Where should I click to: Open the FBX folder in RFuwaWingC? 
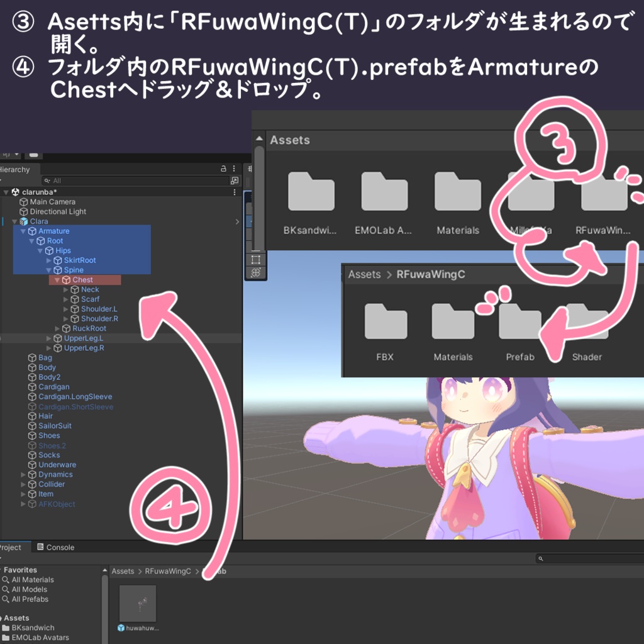click(x=386, y=321)
